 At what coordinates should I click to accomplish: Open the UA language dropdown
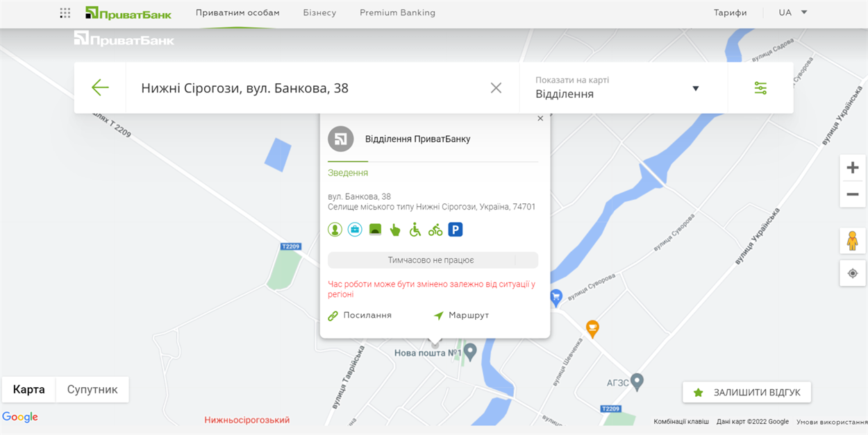tap(792, 12)
